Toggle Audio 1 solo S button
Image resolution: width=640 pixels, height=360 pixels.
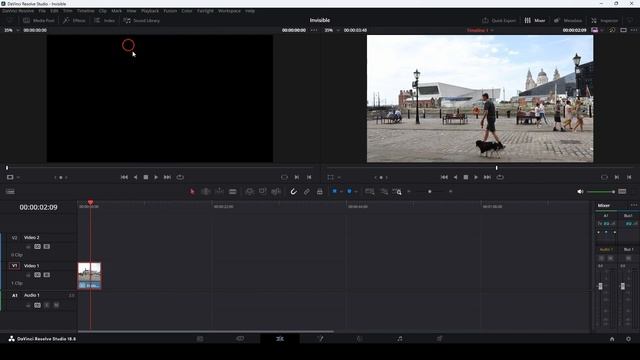[x=47, y=305]
